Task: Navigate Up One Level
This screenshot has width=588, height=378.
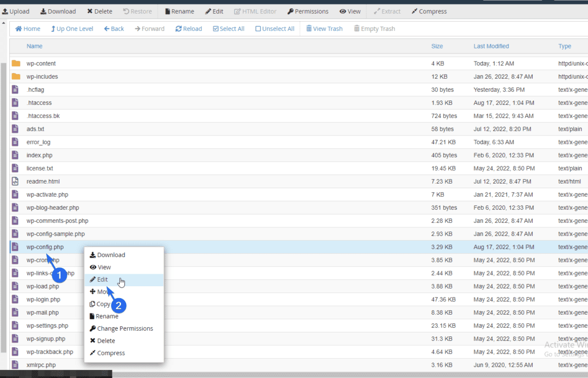Action: click(x=72, y=29)
